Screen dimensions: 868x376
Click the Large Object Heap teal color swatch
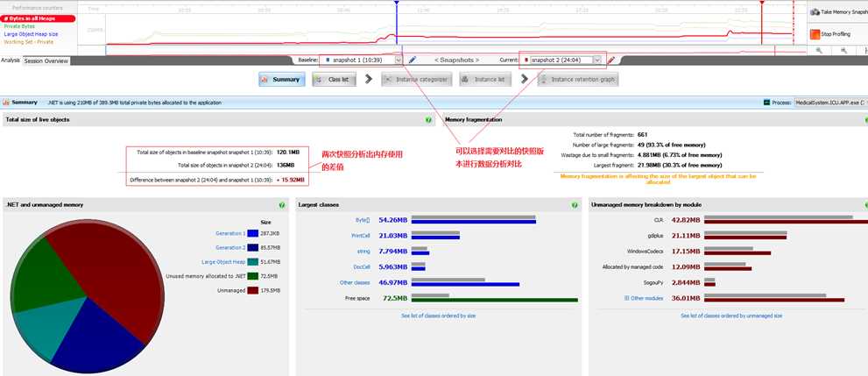point(253,262)
